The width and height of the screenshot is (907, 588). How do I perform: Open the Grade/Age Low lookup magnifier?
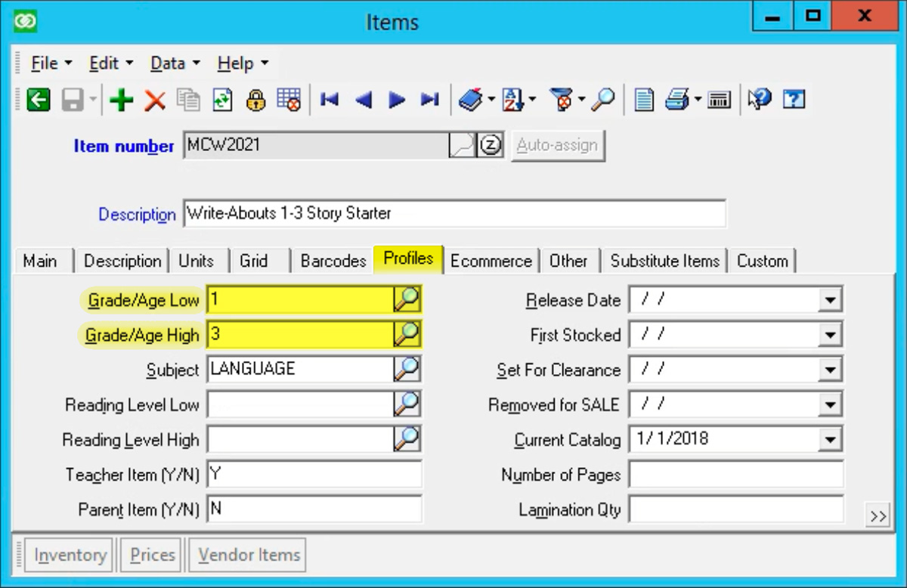point(407,299)
